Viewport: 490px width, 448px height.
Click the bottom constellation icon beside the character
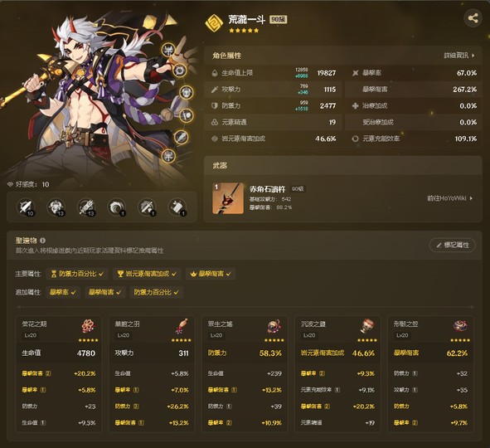pos(169,155)
